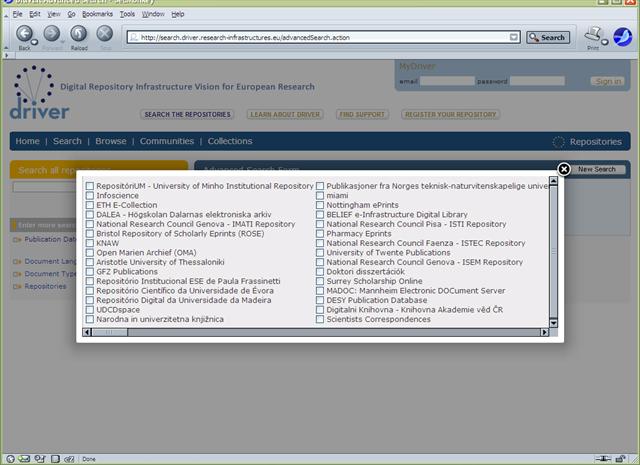Expand Document Language in sidebar

(x=17, y=262)
